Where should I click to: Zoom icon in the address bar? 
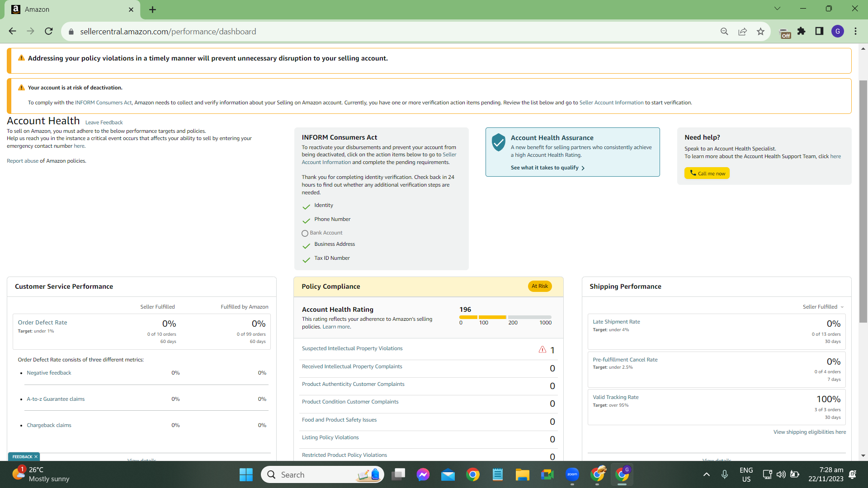coord(724,31)
